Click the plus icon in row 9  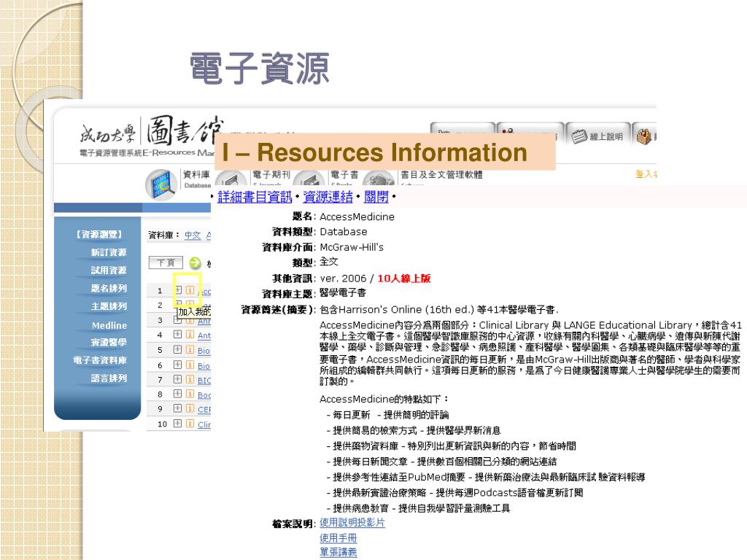point(178,408)
